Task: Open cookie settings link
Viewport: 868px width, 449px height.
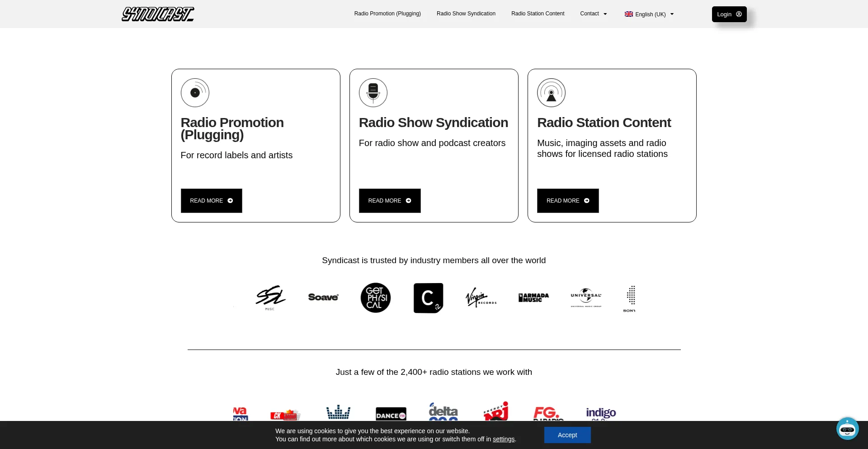Action: pos(504,439)
